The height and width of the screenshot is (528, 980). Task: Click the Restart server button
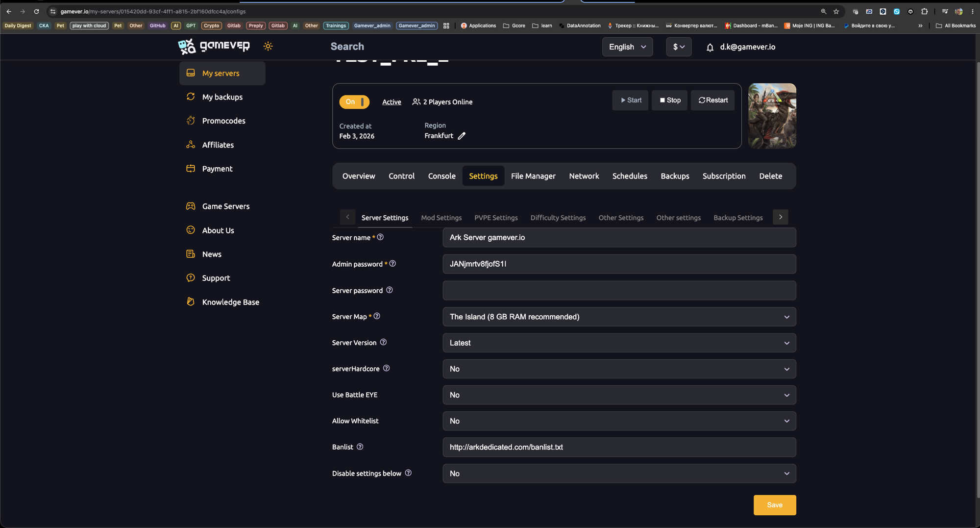(x=712, y=100)
